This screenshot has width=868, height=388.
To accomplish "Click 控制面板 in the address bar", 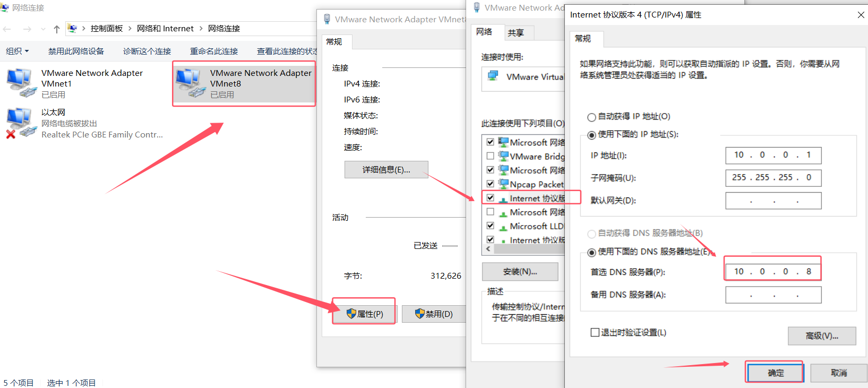I will click(x=106, y=29).
